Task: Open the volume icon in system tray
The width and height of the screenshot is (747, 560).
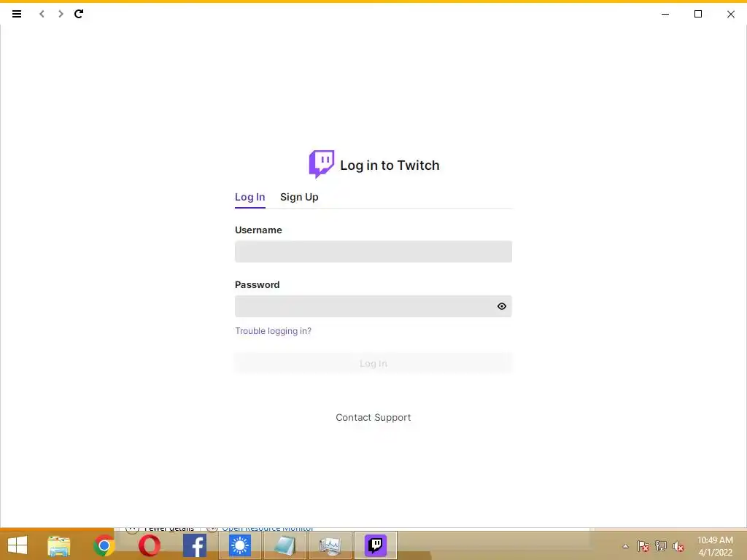Action: tap(678, 546)
